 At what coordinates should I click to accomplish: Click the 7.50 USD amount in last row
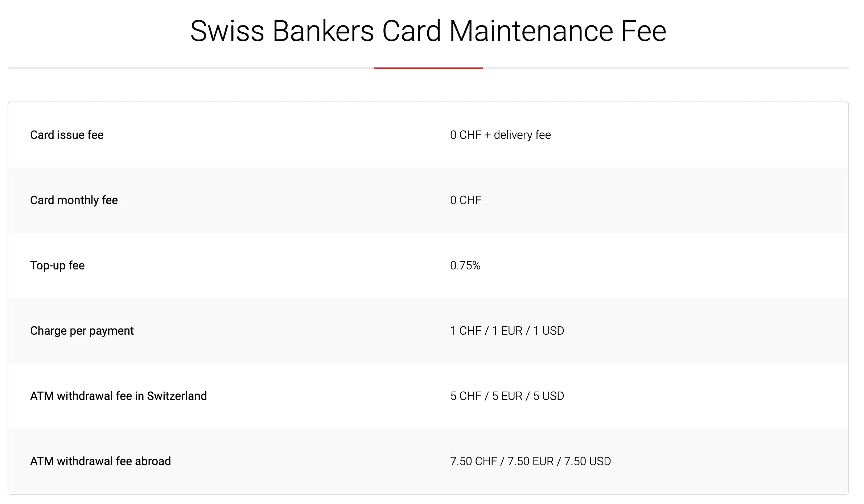(x=588, y=461)
